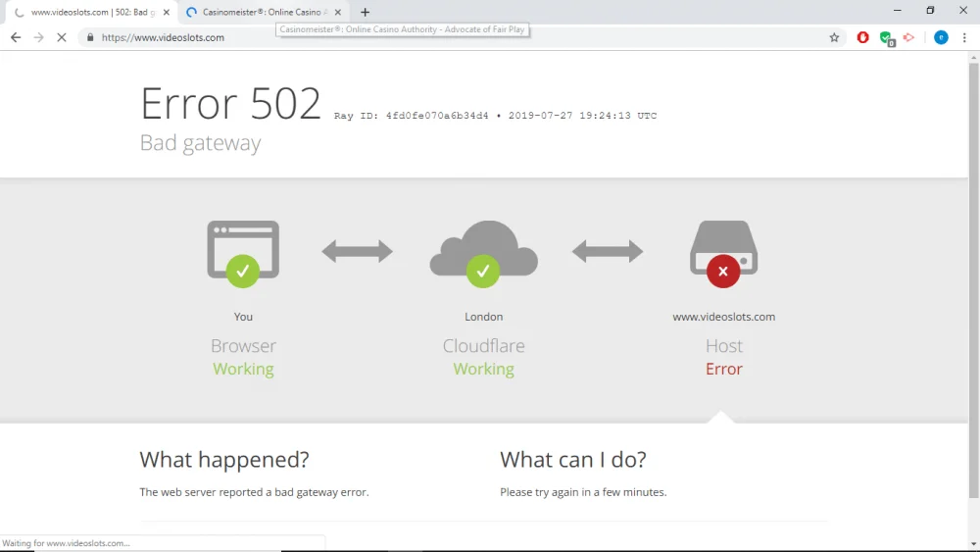Image resolution: width=980 pixels, height=552 pixels.
Task: Switch to the videoslots.com 502 tab
Action: coord(89,12)
